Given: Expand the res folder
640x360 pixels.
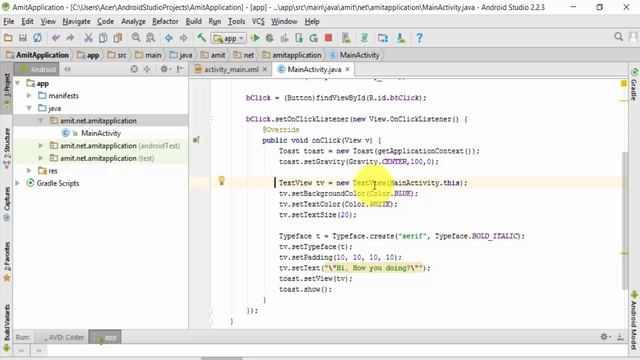Looking at the screenshot, I should tap(29, 171).
